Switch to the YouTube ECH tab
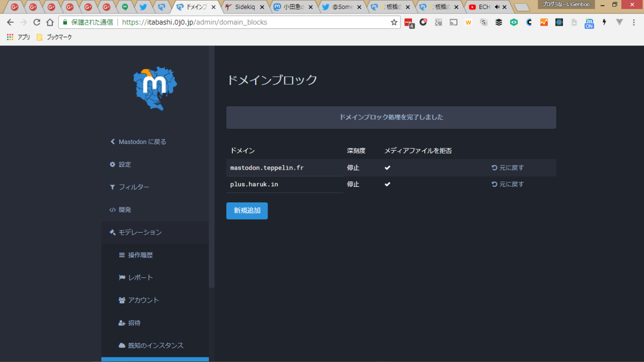 (x=483, y=7)
